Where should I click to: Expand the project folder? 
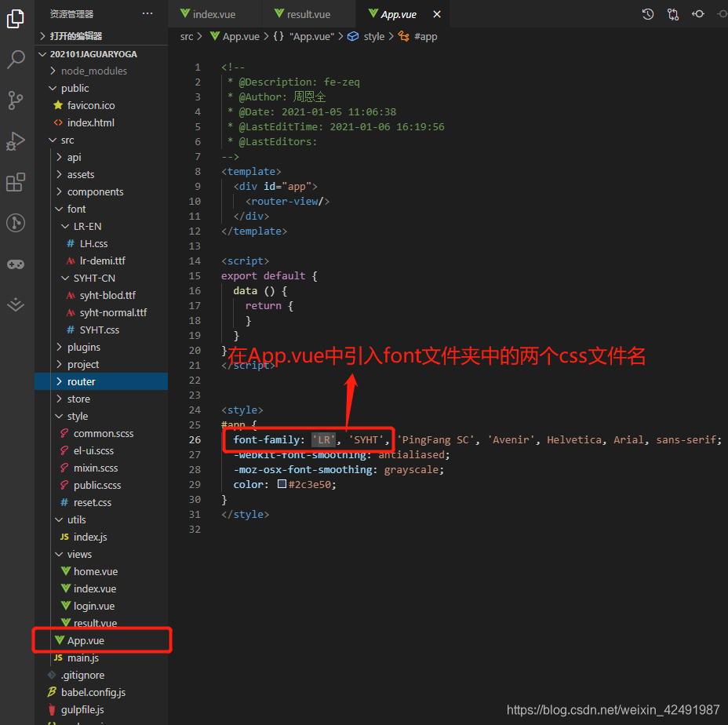(x=100, y=364)
